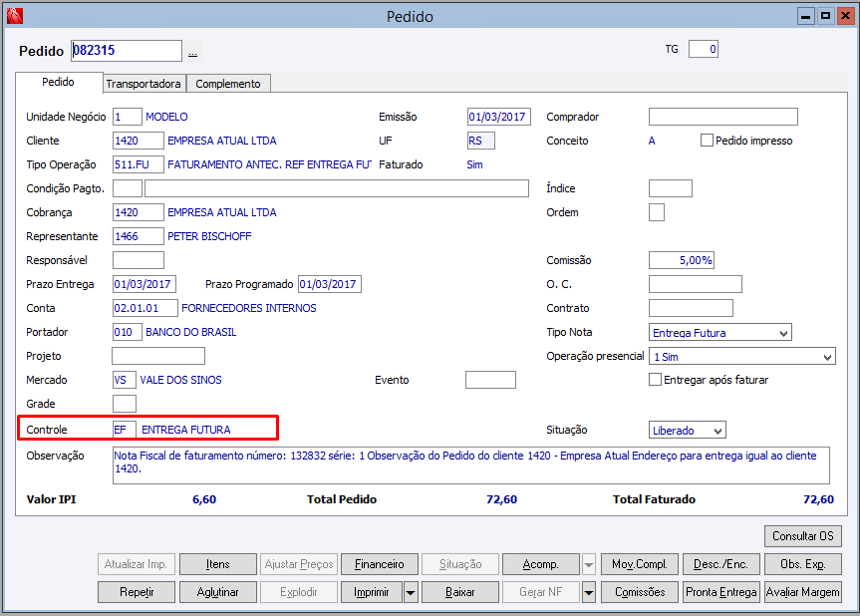Click the Grade input field
860x616 pixels.
pos(125,404)
